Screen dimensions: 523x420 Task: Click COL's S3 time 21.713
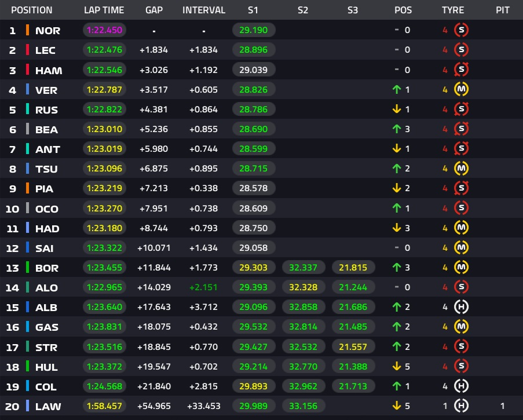[353, 386]
